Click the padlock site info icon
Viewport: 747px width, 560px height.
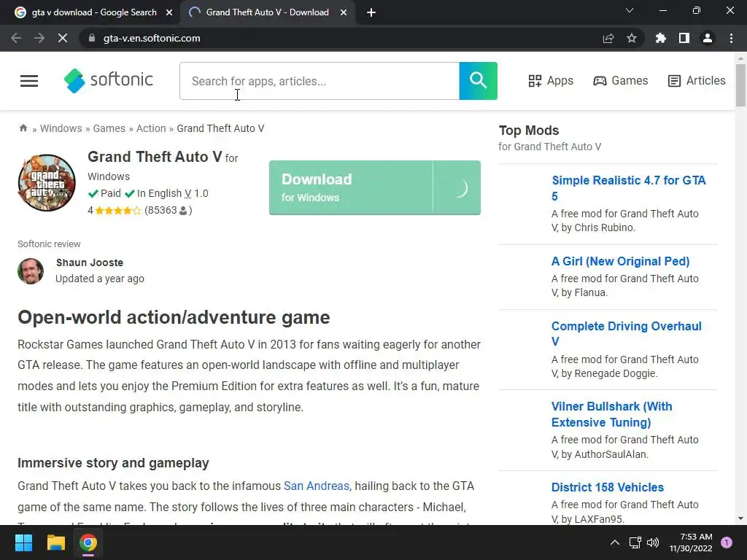click(x=92, y=38)
